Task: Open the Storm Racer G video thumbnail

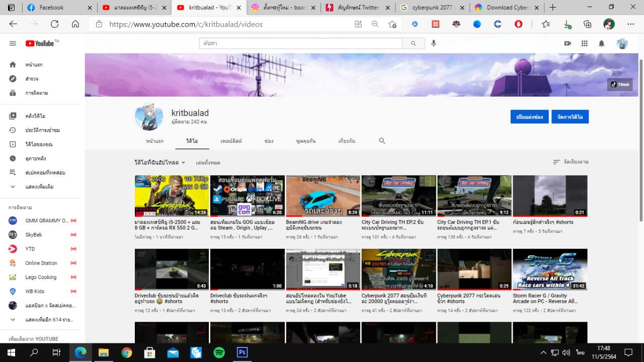Action: [550, 269]
